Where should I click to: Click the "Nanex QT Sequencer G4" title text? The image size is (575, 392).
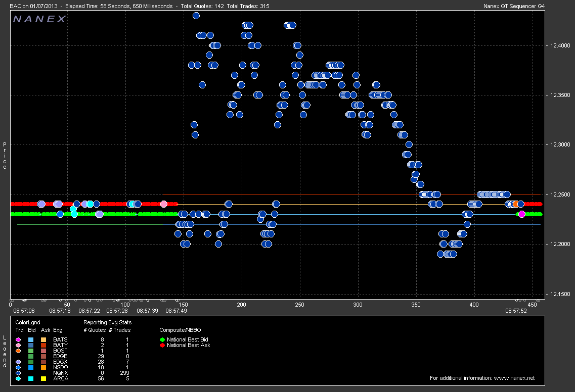coord(514,6)
